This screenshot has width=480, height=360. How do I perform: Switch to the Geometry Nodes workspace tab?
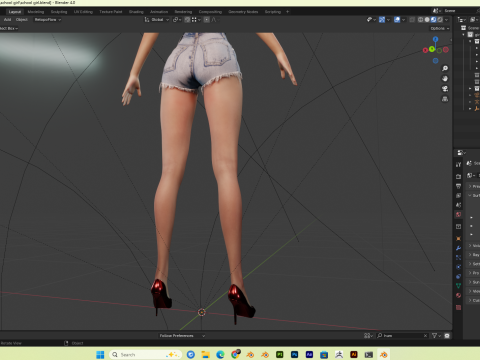[243, 12]
